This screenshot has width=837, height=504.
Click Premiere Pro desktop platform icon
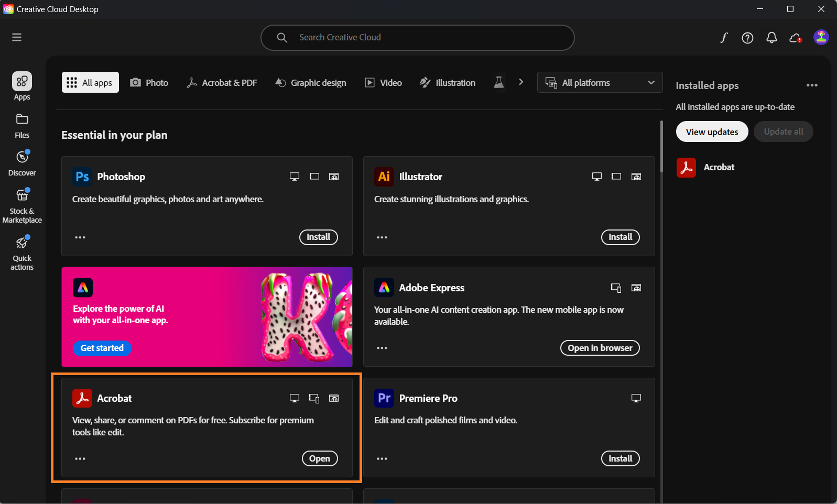636,398
